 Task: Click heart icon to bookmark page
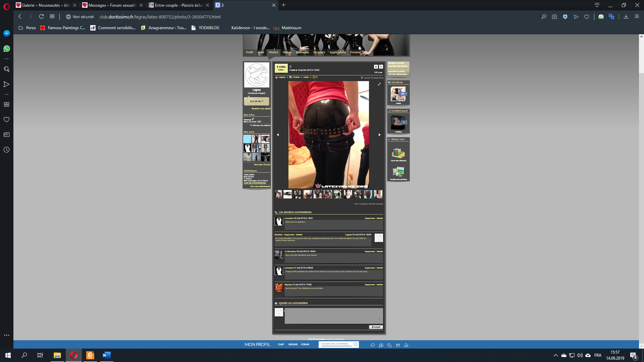[587, 17]
